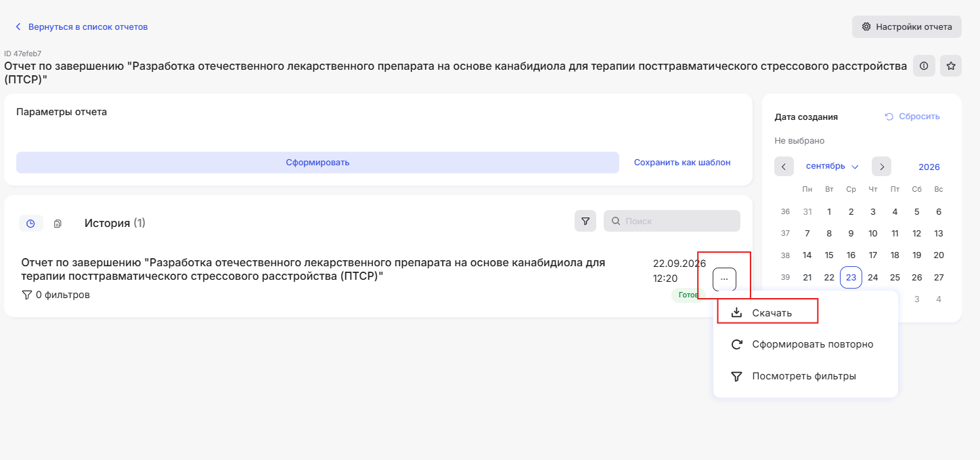Select date 18 in calendar
The height and width of the screenshot is (460, 980).
[895, 255]
